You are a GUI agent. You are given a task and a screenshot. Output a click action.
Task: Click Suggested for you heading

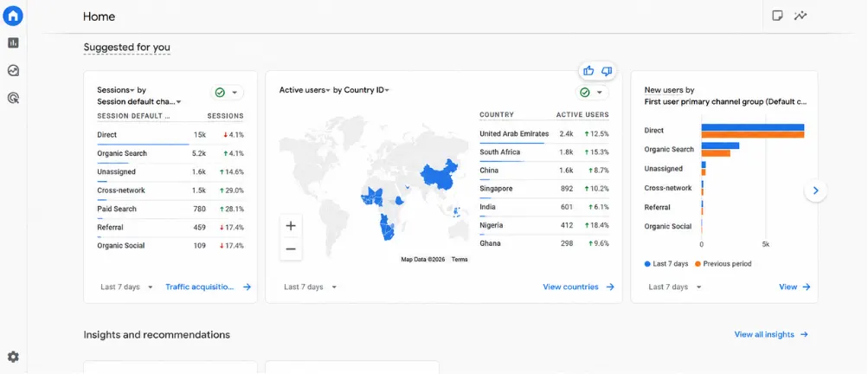coord(126,48)
